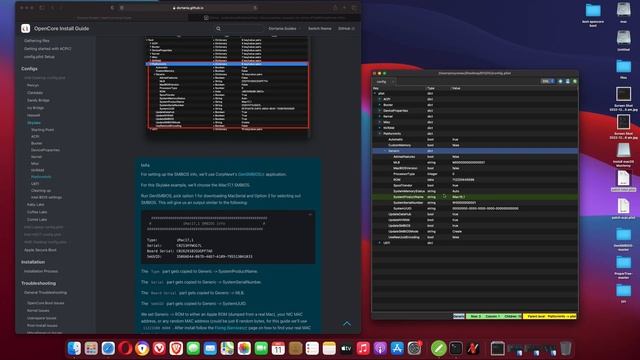Open Getting started with ACPI sidebar link
Viewport: 640px width, 360px height.
(x=47, y=49)
